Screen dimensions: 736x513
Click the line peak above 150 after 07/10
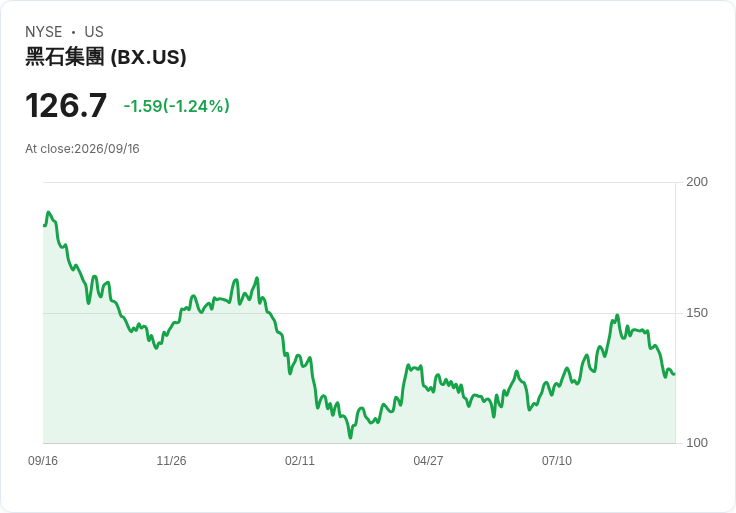pos(617,315)
